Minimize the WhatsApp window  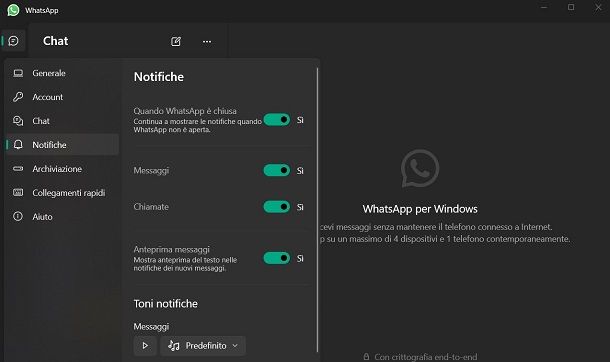pos(544,7)
